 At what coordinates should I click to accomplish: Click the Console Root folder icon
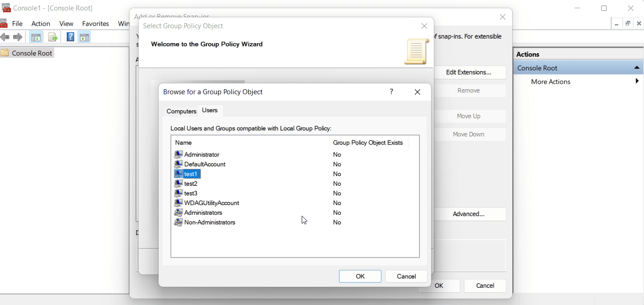pyautogui.click(x=5, y=53)
